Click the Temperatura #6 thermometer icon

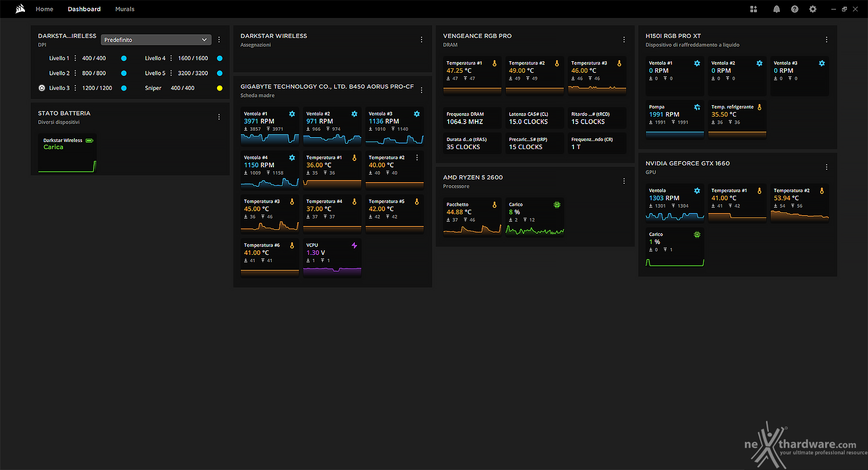click(292, 245)
